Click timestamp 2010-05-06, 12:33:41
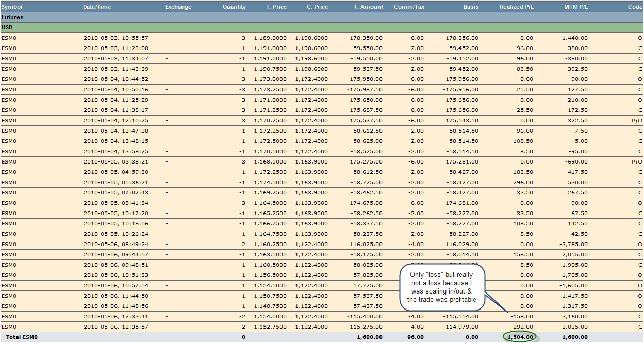 [116, 316]
